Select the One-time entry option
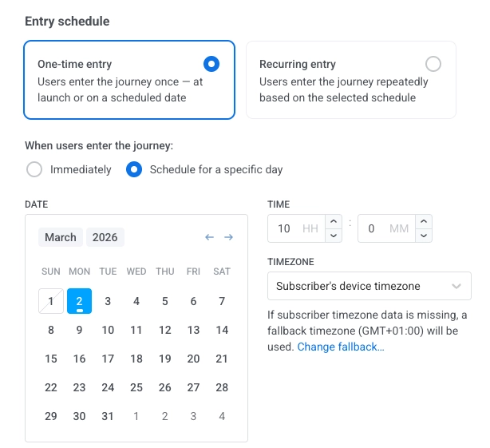Viewport: 490px width, 448px height. (x=211, y=64)
